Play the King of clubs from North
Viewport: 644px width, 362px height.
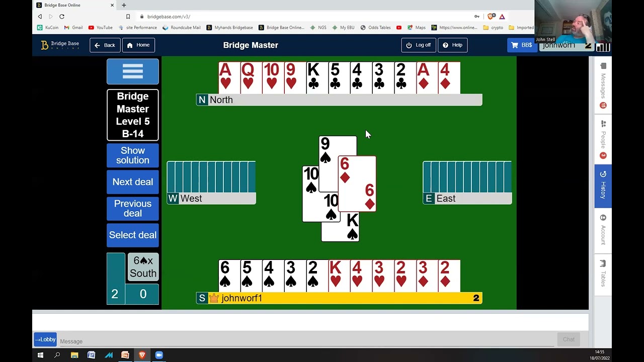click(317, 77)
